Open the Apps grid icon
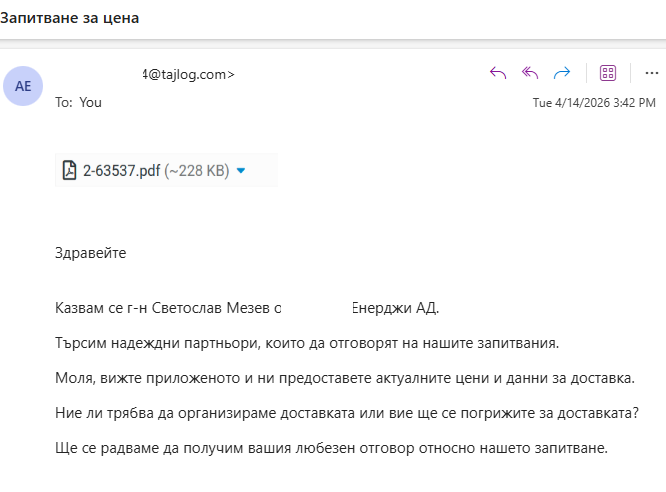The height and width of the screenshot is (492, 666). [x=607, y=73]
